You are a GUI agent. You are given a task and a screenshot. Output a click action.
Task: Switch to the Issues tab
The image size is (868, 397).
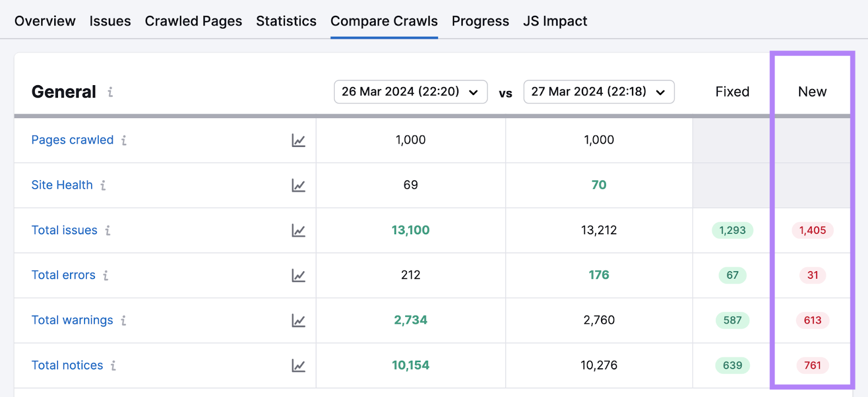(x=110, y=21)
